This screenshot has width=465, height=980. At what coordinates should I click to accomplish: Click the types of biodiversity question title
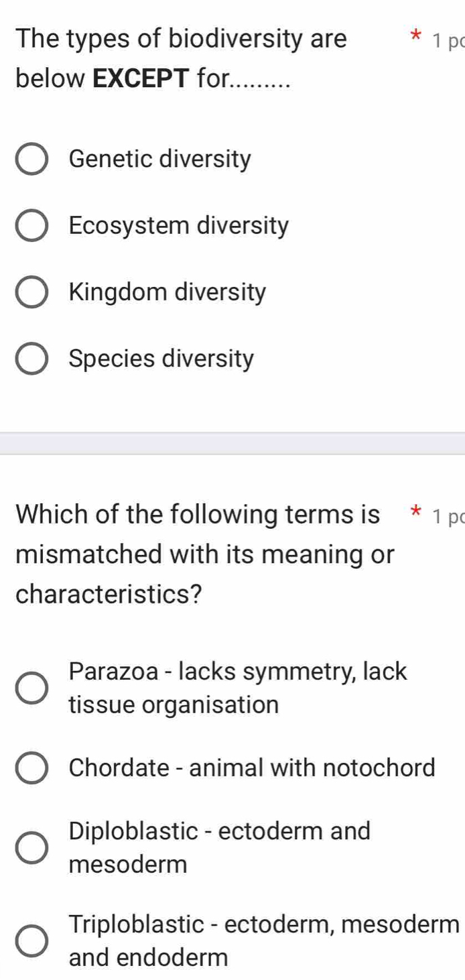(x=181, y=59)
